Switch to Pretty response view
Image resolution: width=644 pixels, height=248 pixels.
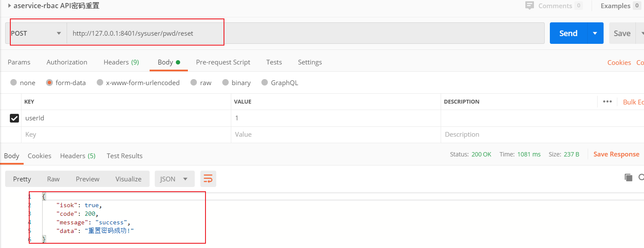pyautogui.click(x=22, y=179)
